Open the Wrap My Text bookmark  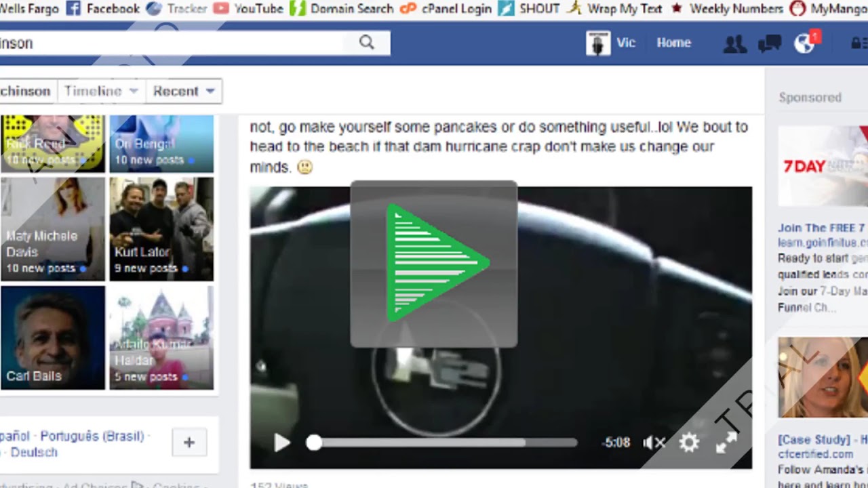[x=614, y=9]
